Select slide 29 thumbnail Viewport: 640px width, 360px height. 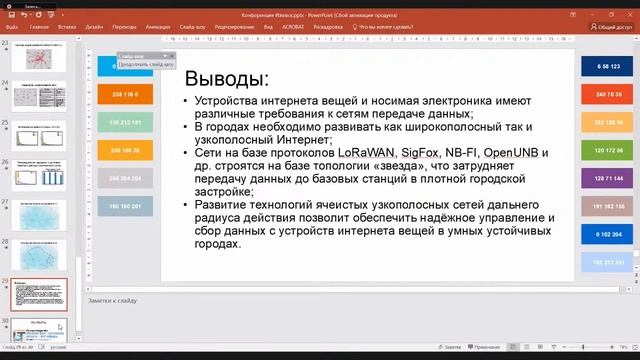point(39,295)
